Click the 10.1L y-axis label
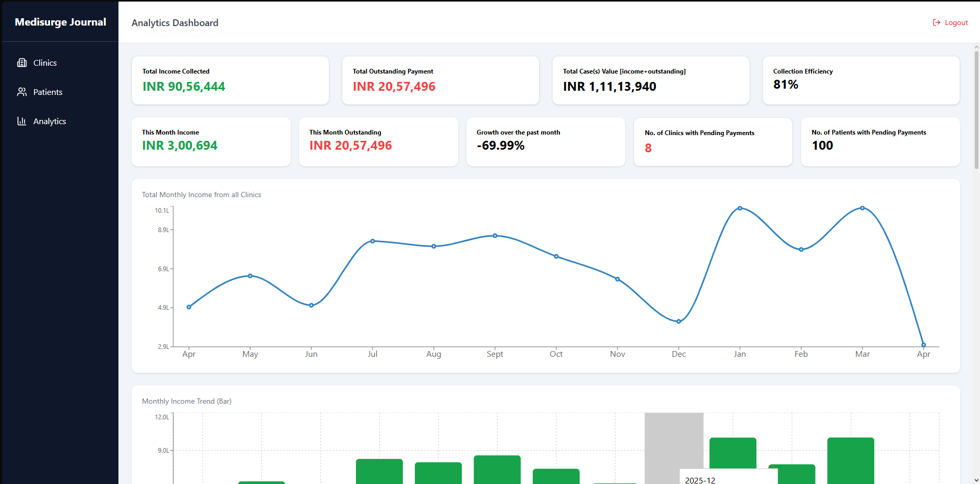The image size is (980, 484). (162, 211)
